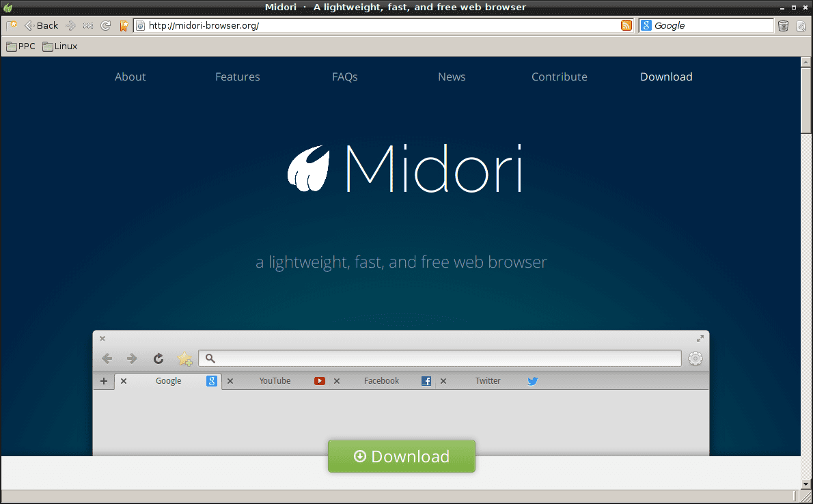Click the orange bookmark ribbon icon beside the URL
The height and width of the screenshot is (504, 813).
[x=124, y=25]
